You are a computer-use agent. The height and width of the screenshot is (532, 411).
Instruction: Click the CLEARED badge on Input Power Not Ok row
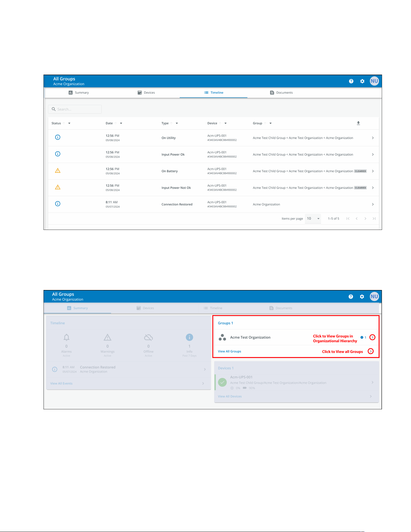pos(360,188)
